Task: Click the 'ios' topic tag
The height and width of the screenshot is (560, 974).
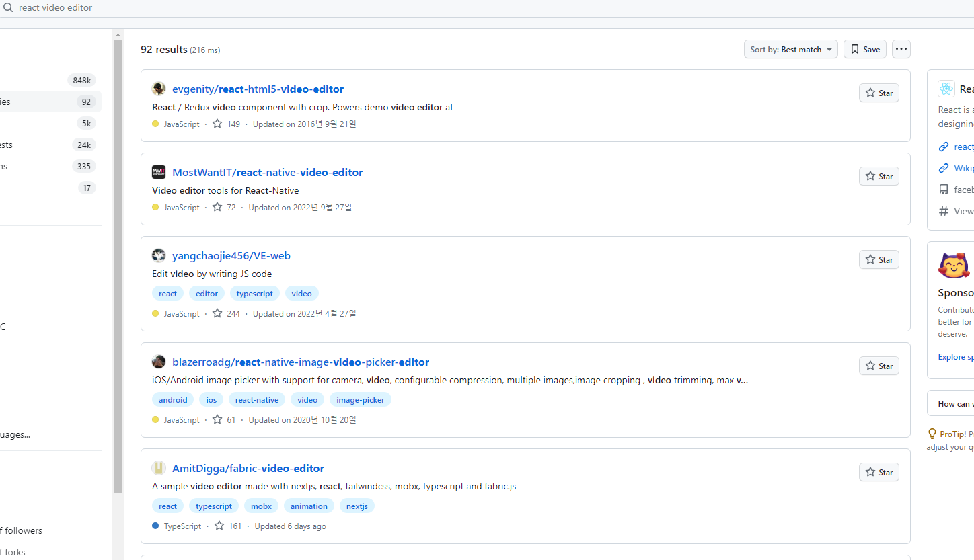Action: pyautogui.click(x=211, y=400)
